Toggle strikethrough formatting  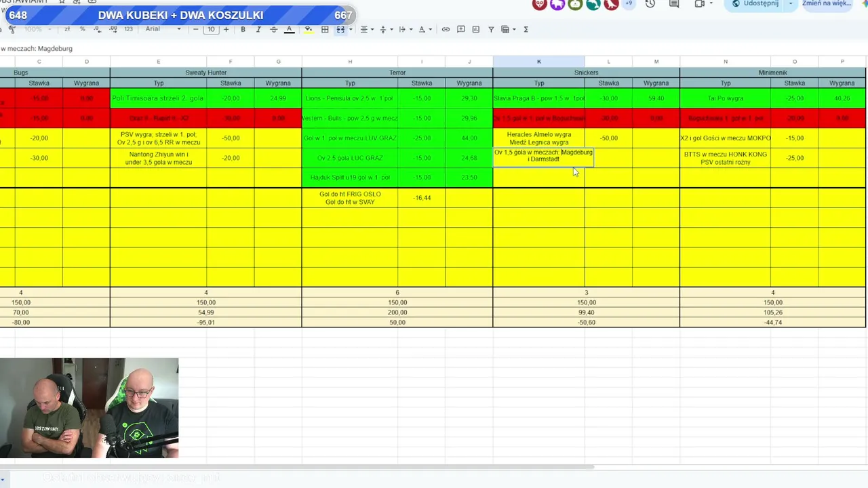(x=273, y=29)
